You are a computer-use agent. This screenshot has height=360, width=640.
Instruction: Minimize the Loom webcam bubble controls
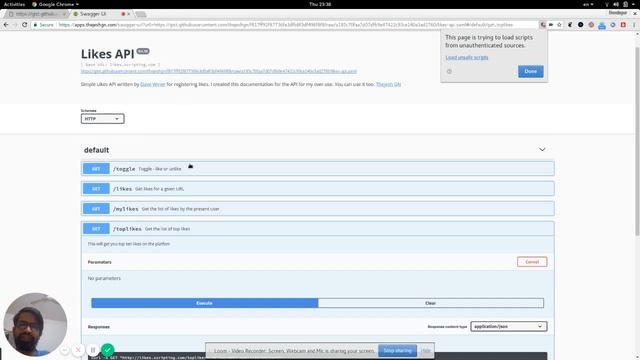(64, 350)
